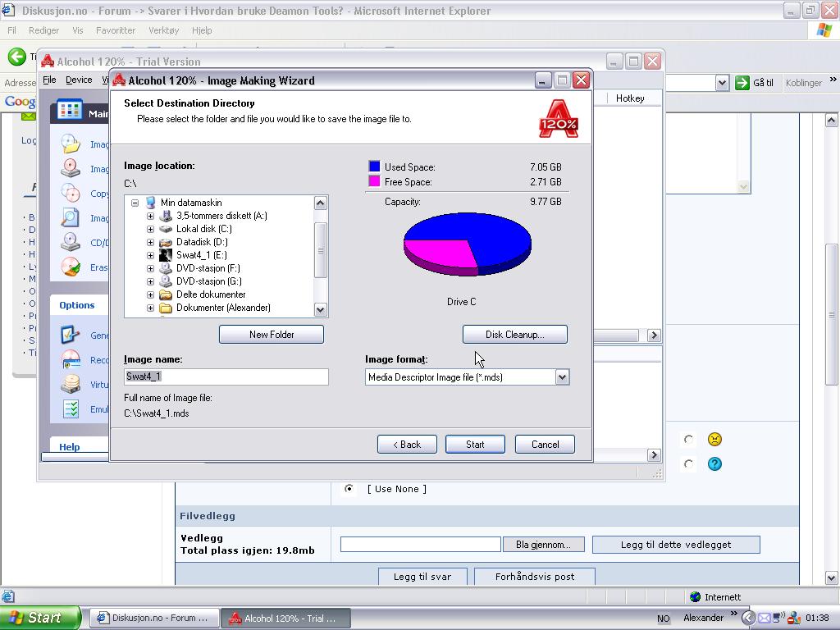840x630 pixels.
Task: Open the Verktøy menu in Internet Explorer
Action: pos(164,30)
